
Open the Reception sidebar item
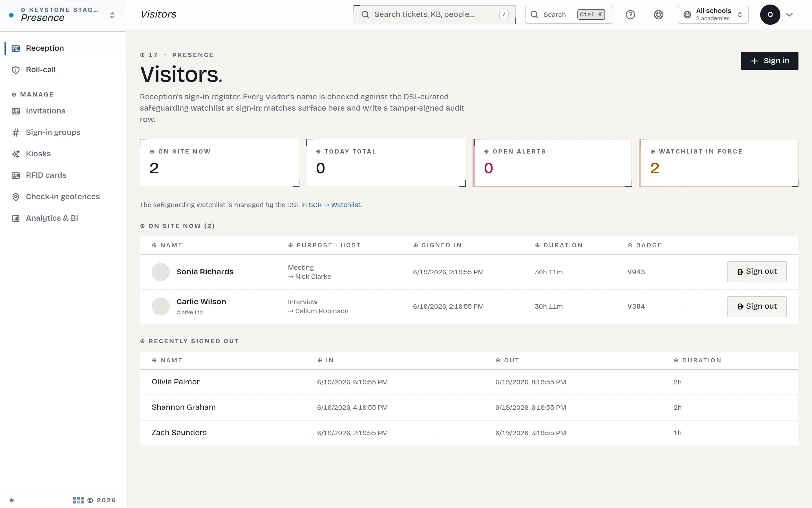pos(63,48)
